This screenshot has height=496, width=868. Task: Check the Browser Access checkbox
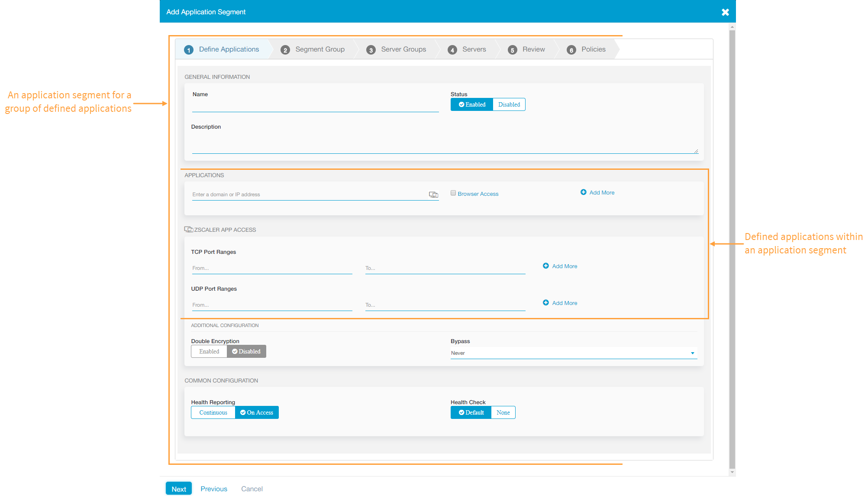pyautogui.click(x=453, y=193)
